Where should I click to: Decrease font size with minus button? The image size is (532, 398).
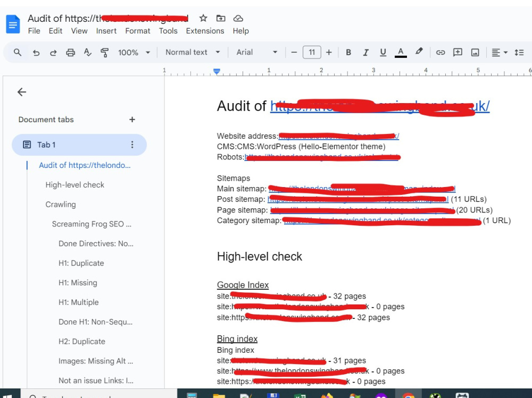tap(294, 53)
